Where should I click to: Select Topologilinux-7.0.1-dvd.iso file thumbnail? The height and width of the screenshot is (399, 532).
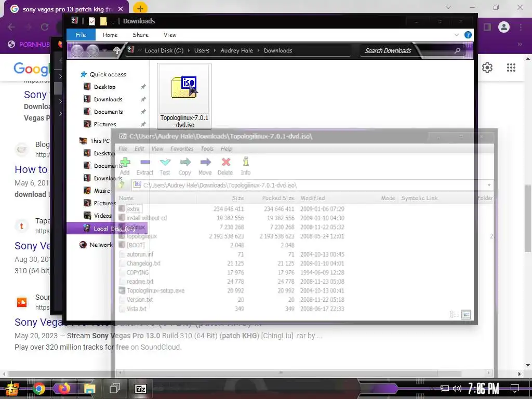pos(184,96)
